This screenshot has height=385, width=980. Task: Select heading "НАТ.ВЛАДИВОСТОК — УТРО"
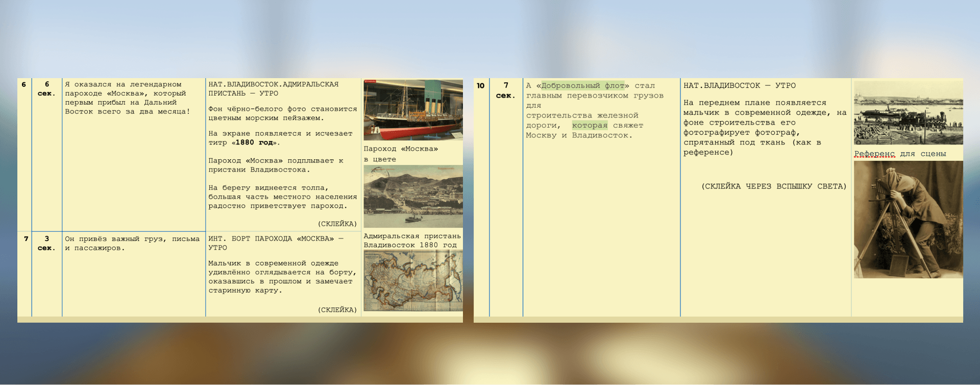tap(740, 86)
